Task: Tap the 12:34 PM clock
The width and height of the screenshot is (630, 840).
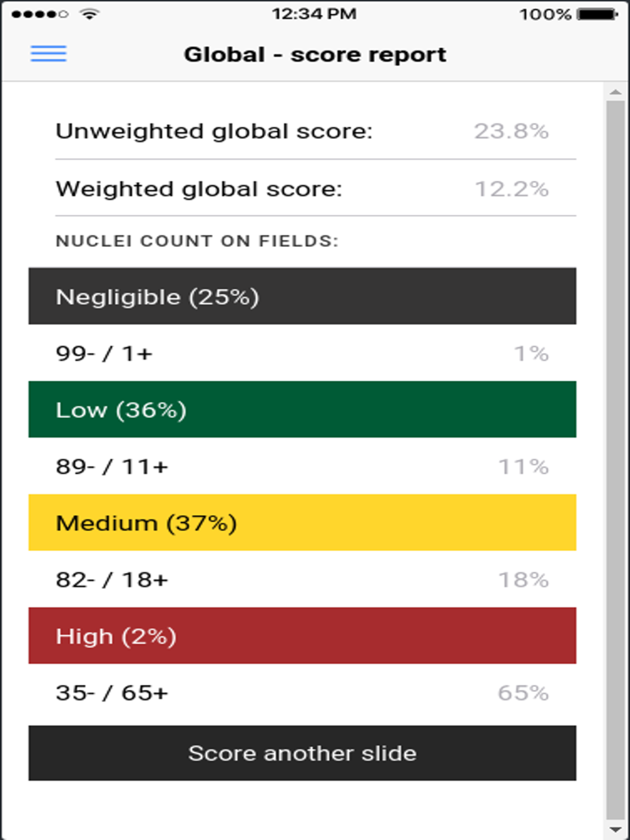Action: pos(314,14)
